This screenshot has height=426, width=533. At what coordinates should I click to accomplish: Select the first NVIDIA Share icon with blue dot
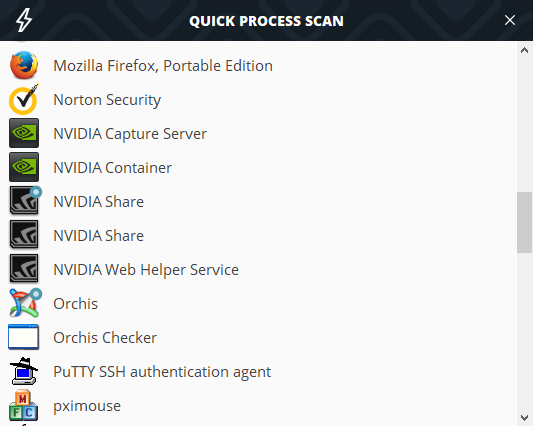25,201
